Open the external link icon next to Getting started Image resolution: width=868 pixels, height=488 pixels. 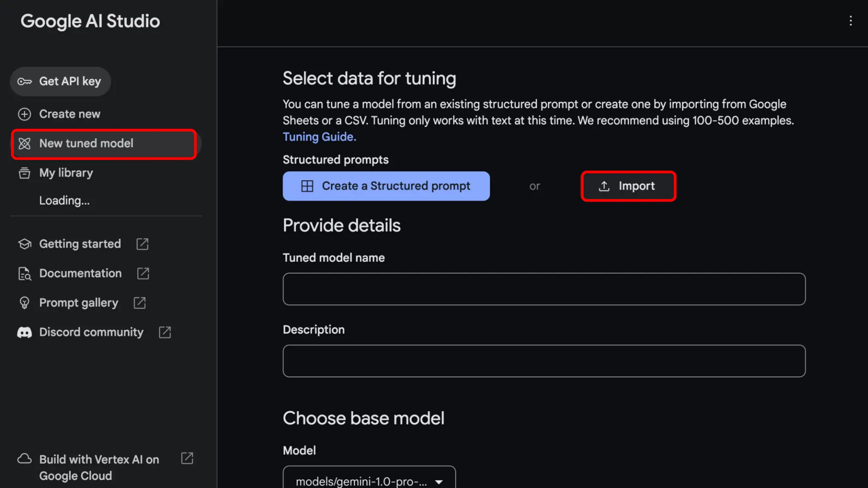pos(142,244)
